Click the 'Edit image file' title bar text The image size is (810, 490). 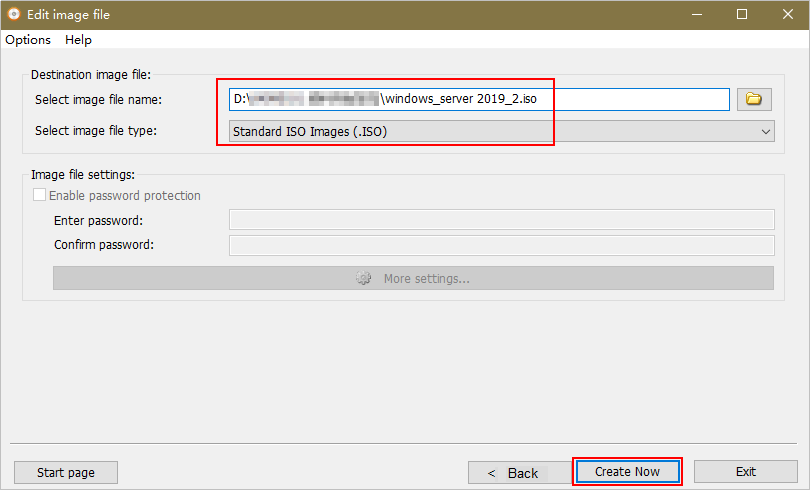pyautogui.click(x=69, y=14)
